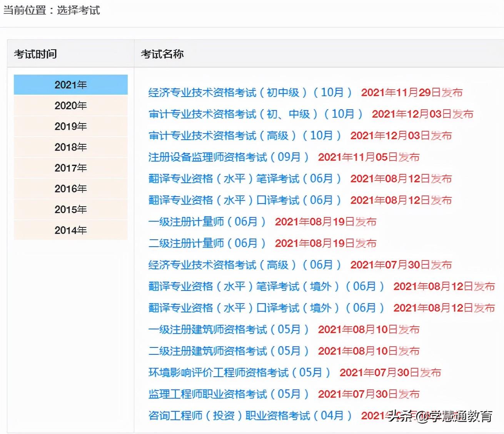Click 2021年07月30日发布 date beside 经济专业技术资格考试(高级)

[401, 265]
